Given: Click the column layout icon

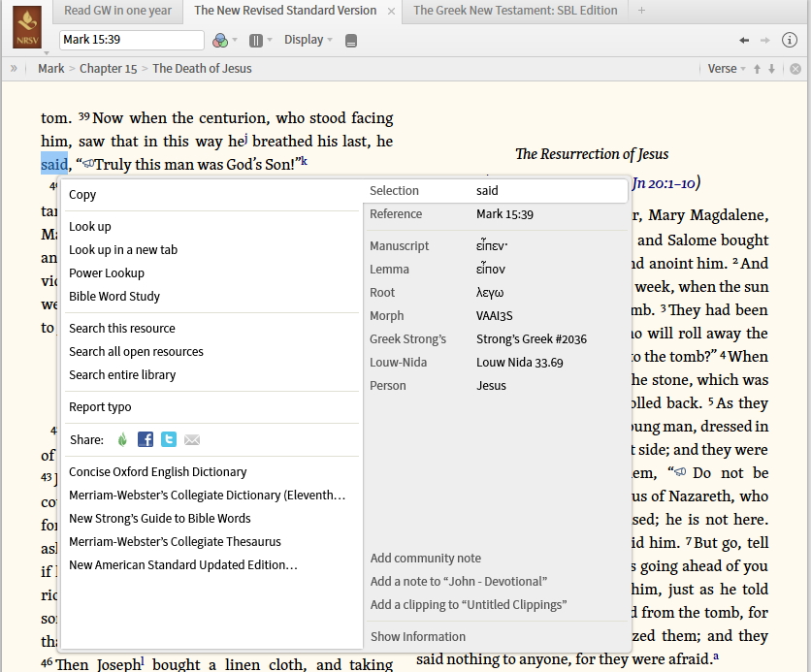Looking at the screenshot, I should click(x=255, y=41).
